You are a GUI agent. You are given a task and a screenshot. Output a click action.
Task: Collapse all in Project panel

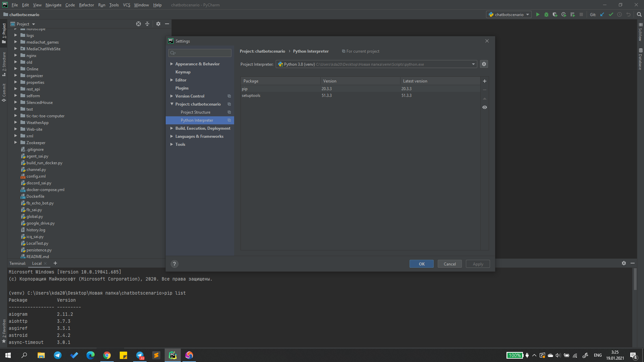click(147, 24)
